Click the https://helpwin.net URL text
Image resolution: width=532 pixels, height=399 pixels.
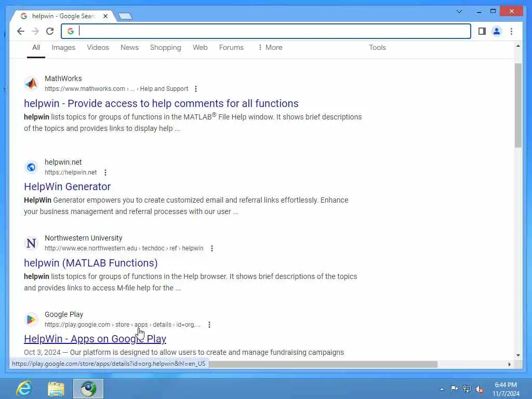coord(71,172)
